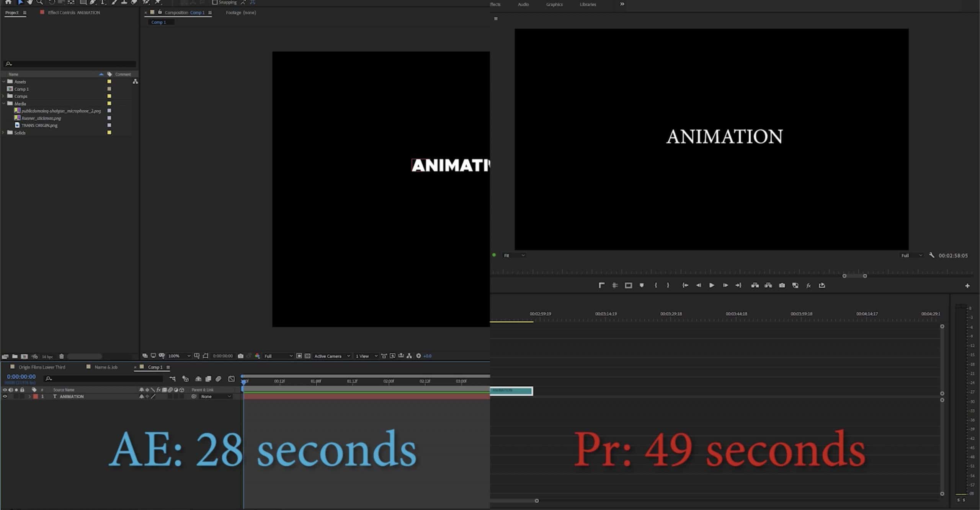Select Runner_stickman.png in Project panel
This screenshot has width=980, height=510.
[41, 118]
